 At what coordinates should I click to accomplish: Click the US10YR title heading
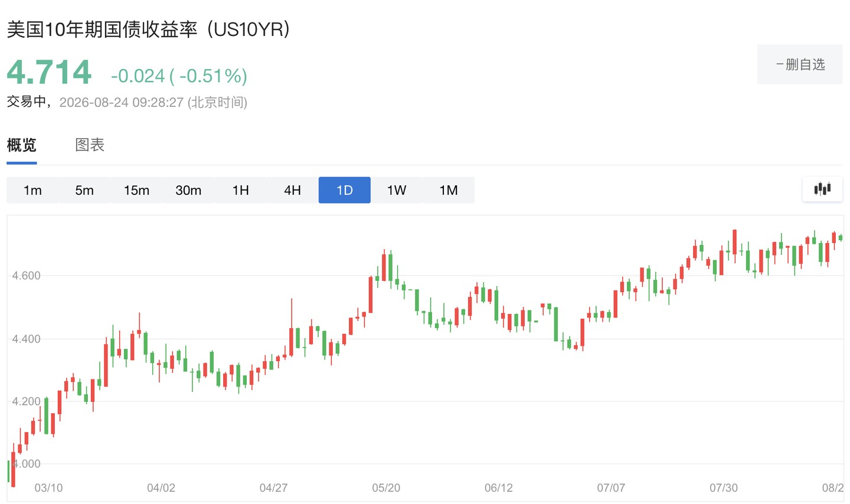point(148,29)
